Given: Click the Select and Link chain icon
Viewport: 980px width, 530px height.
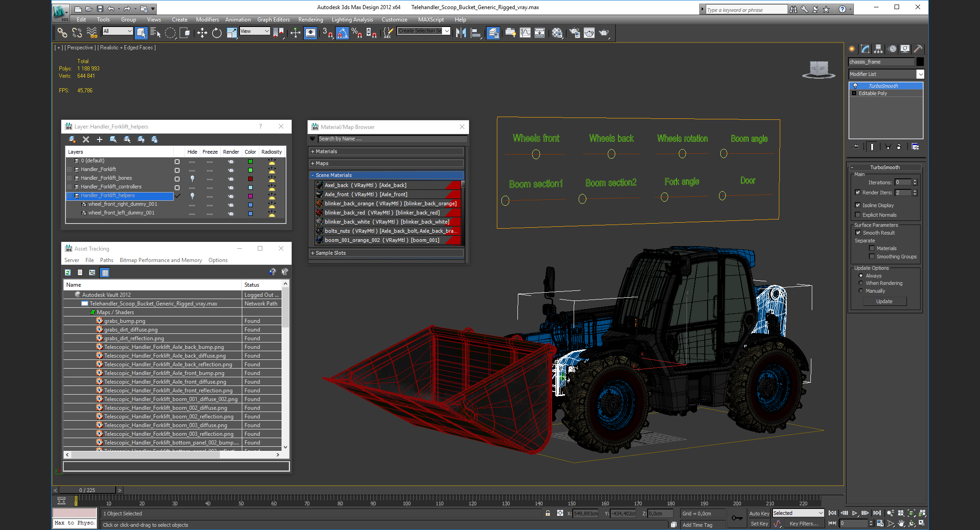Looking at the screenshot, I should [x=62, y=32].
